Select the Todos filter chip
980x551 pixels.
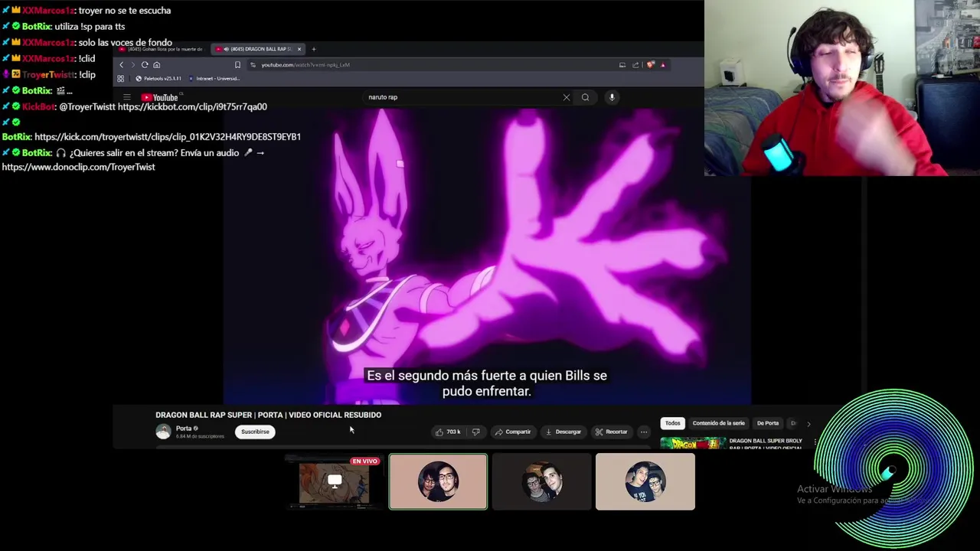tap(672, 423)
